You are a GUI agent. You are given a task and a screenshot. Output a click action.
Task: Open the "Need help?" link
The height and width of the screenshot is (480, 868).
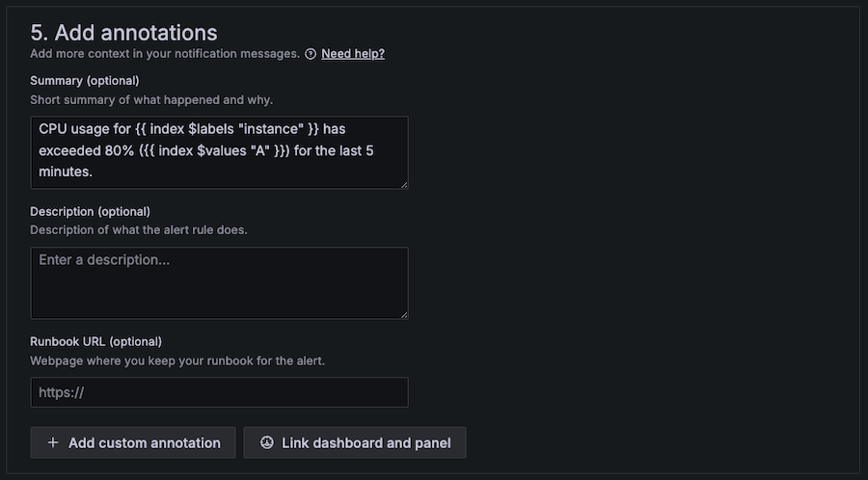tap(353, 54)
